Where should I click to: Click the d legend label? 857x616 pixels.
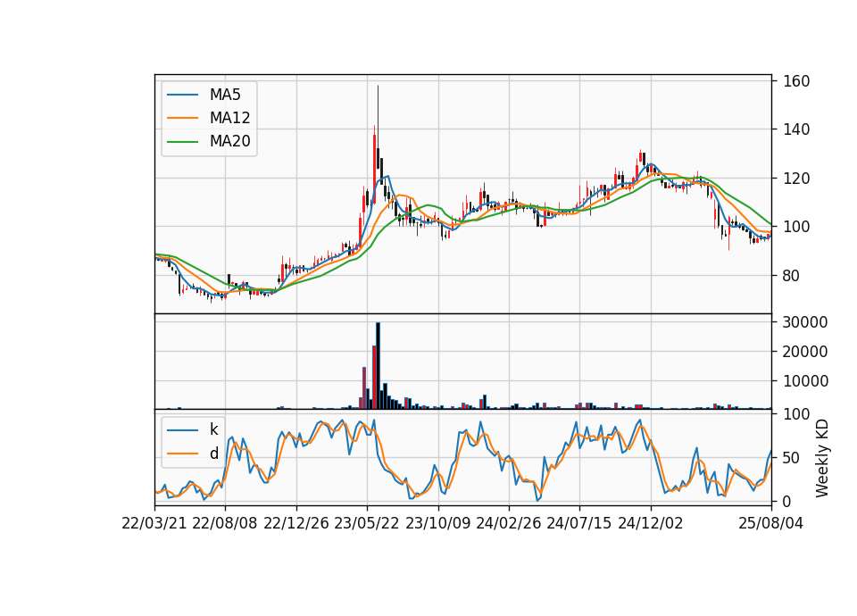[x=213, y=454]
